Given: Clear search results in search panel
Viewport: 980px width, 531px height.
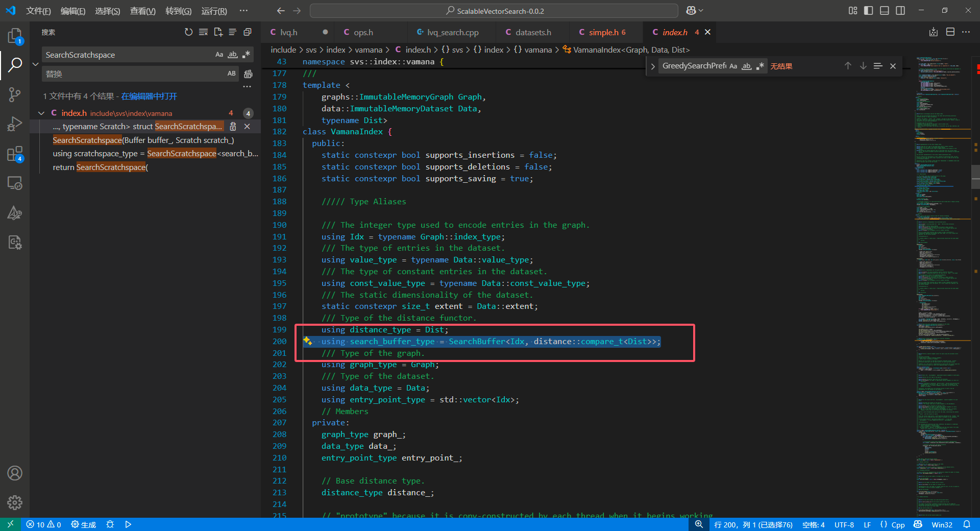Looking at the screenshot, I should (x=203, y=32).
